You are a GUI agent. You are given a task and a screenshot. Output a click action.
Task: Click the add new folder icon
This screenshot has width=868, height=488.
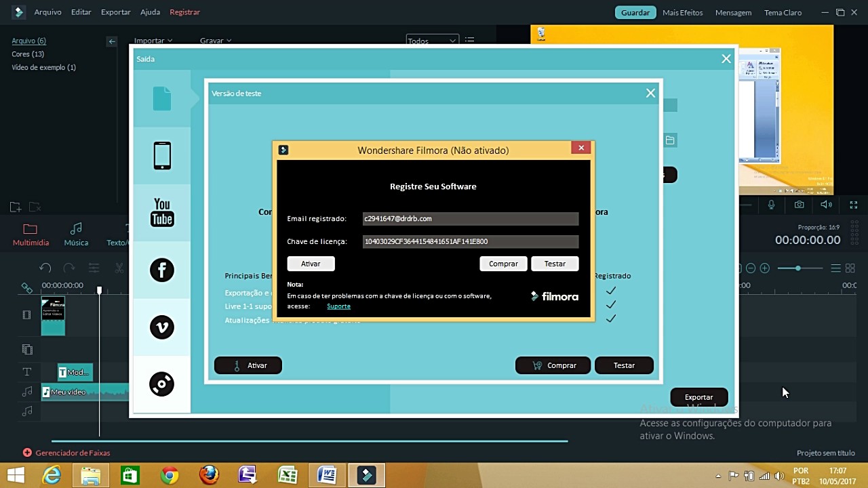point(15,207)
